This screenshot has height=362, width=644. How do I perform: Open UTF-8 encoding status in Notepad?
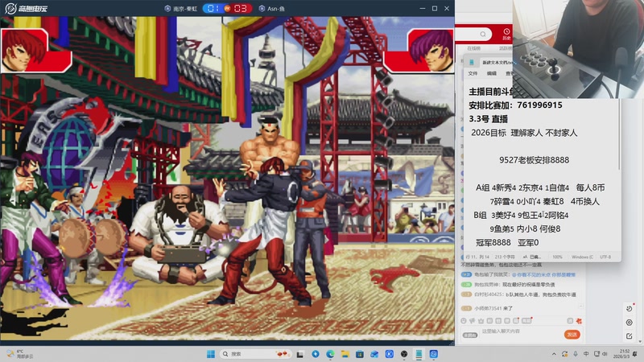tap(605, 257)
